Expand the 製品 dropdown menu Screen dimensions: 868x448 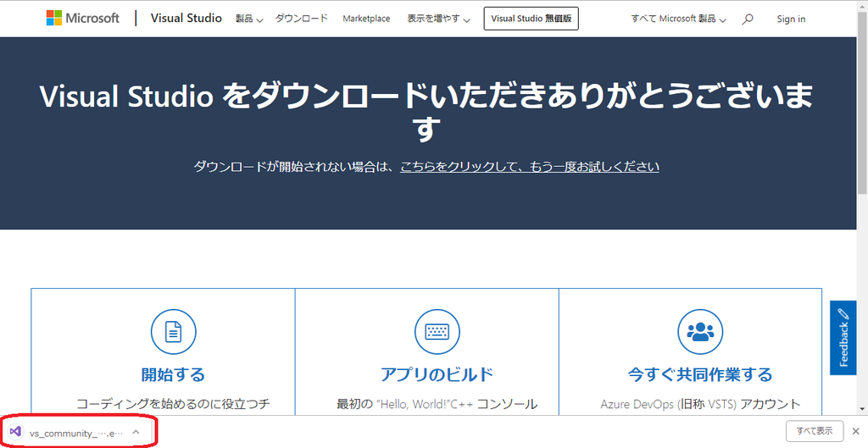coord(249,19)
